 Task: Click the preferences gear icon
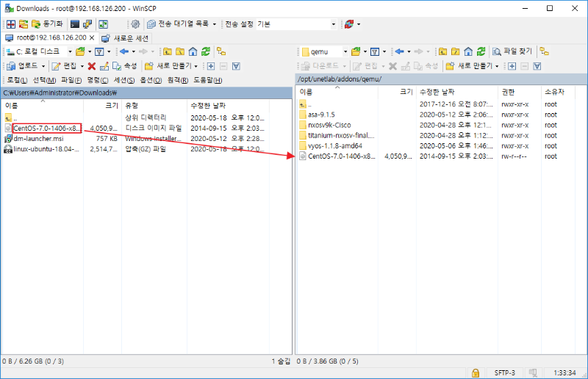[x=135, y=24]
